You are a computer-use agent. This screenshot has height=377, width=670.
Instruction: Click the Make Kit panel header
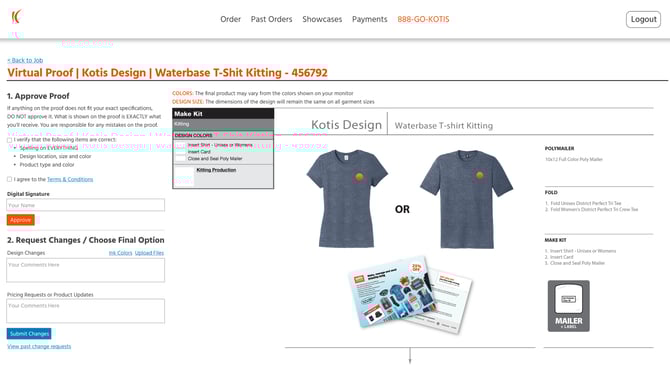pyautogui.click(x=223, y=114)
